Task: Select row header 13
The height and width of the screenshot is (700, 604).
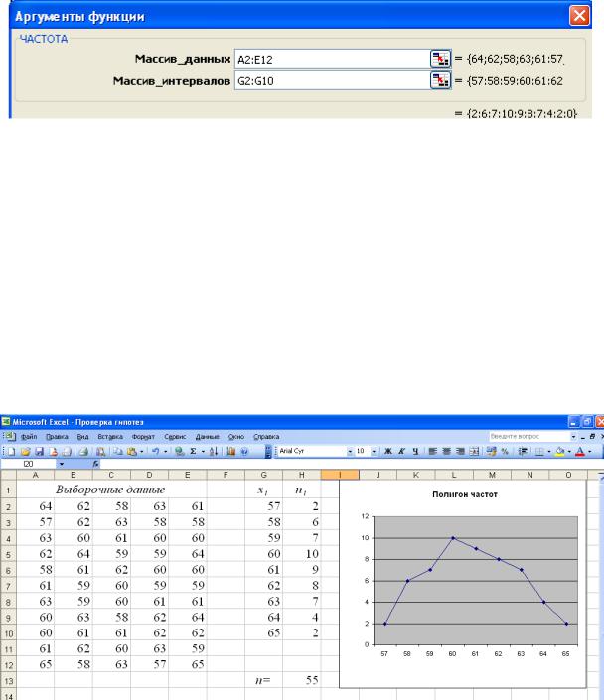Action: pos(8,680)
